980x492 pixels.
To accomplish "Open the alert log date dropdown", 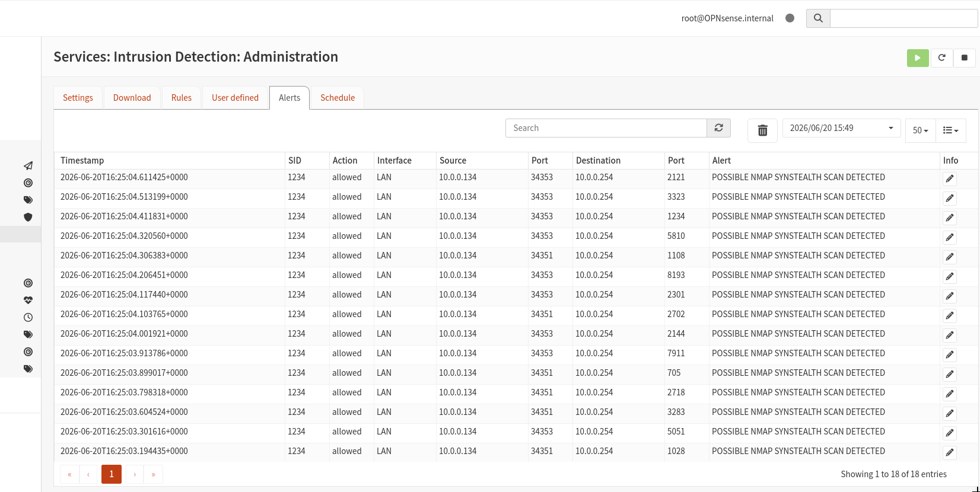I will pos(842,128).
